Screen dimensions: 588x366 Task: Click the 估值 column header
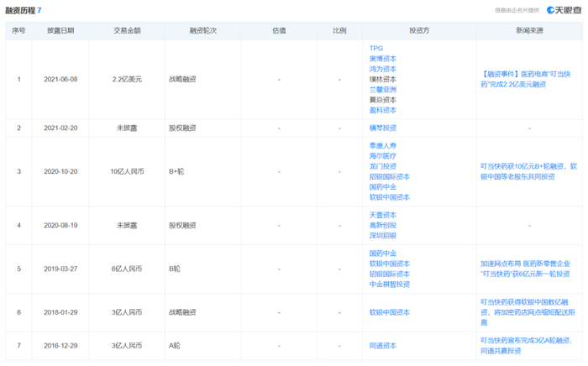pos(279,31)
